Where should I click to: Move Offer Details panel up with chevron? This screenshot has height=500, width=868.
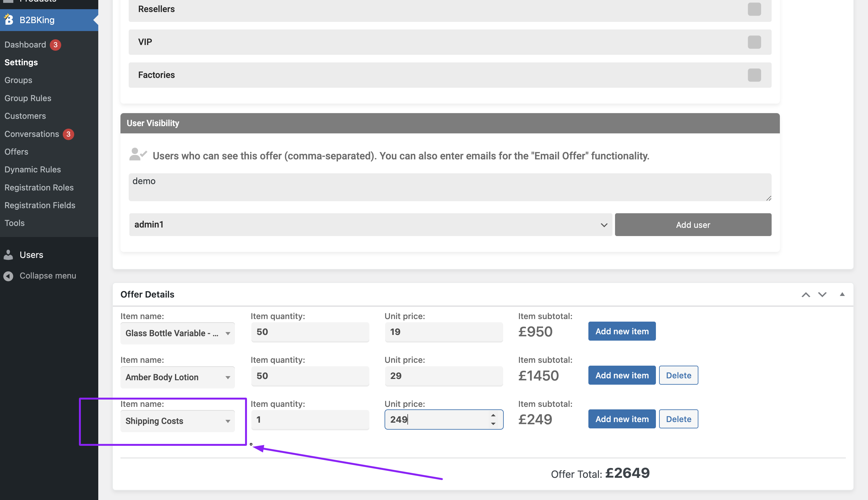(x=806, y=295)
